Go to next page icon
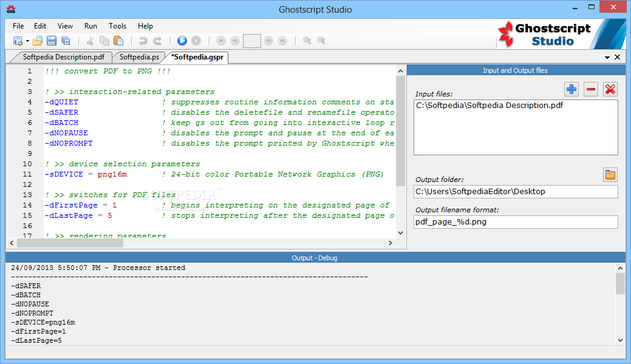 coord(268,41)
